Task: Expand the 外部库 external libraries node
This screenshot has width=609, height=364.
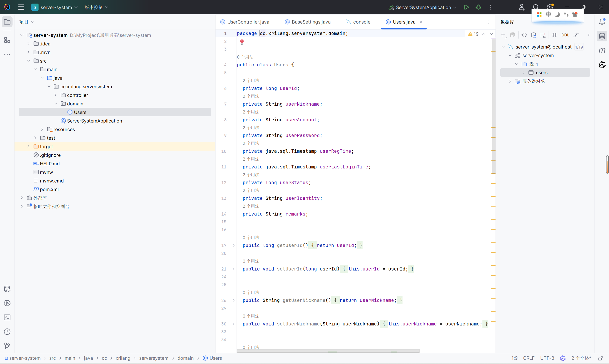Action: (x=22, y=198)
